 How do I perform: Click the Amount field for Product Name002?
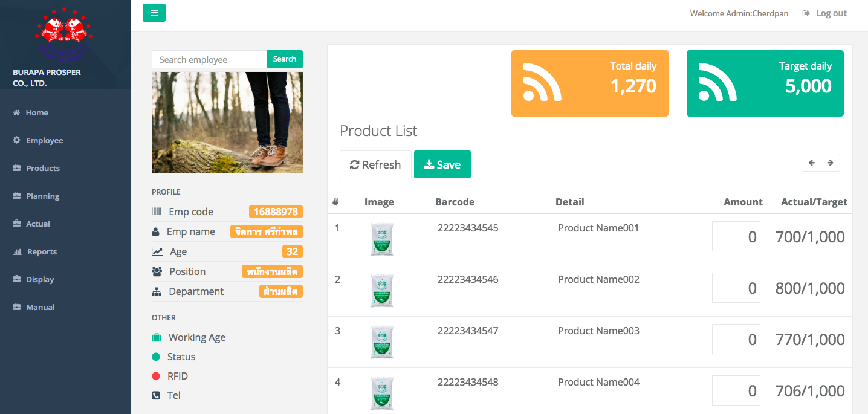[x=736, y=288]
